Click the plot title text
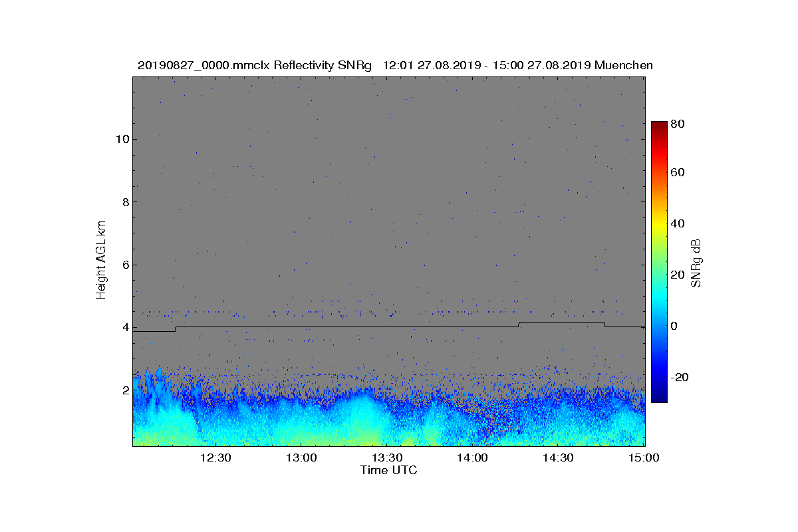798x532 pixels. pos(395,65)
